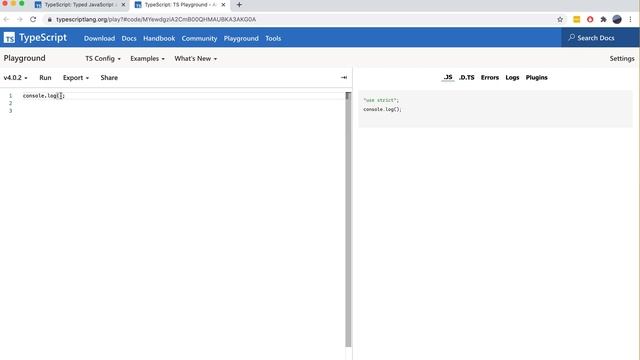This screenshot has width=640, height=360.
Task: Click the Search Docs field
Action: coord(600,38)
